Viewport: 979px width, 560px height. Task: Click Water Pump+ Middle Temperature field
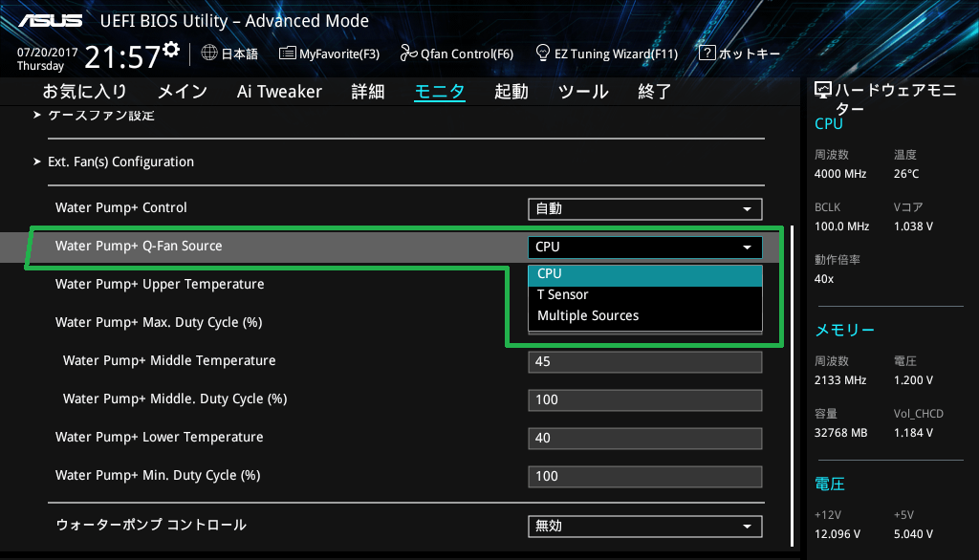(645, 362)
